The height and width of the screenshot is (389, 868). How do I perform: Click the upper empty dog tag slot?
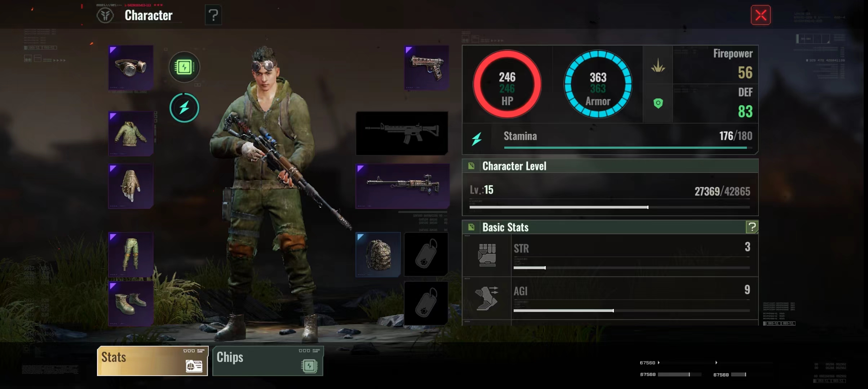(426, 254)
